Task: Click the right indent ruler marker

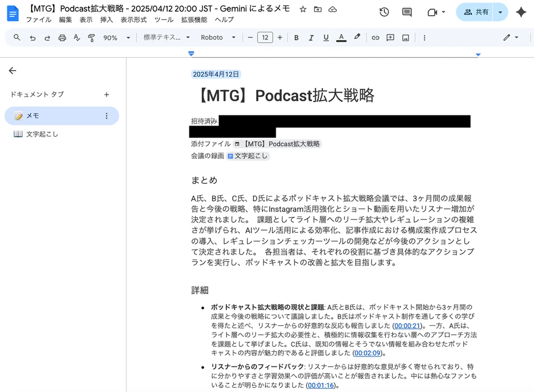Action: pos(478,55)
